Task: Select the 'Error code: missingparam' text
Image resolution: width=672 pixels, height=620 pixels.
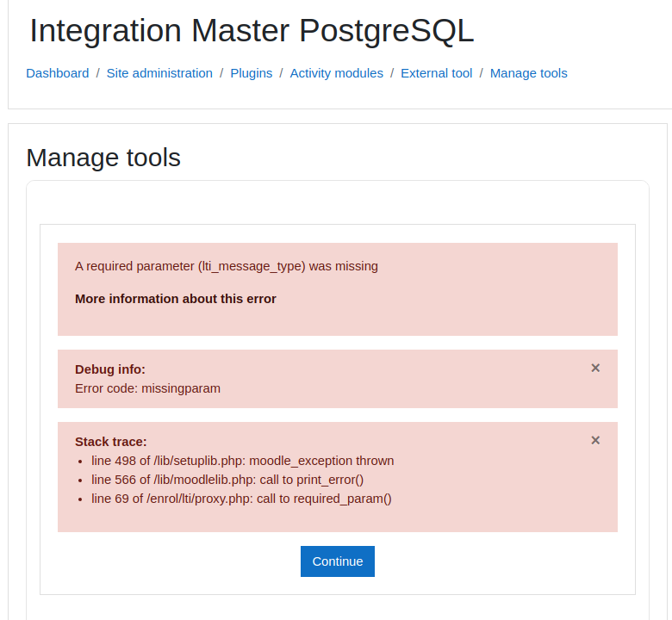Action: (x=147, y=388)
